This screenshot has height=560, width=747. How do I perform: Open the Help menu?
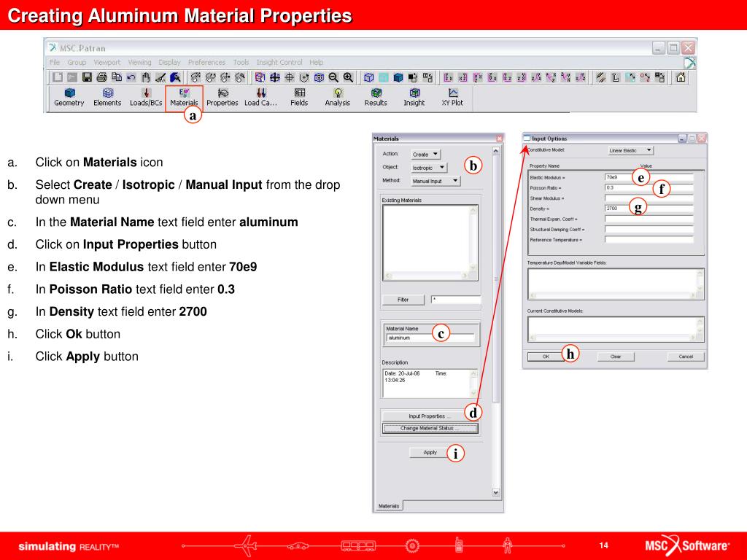point(317,63)
